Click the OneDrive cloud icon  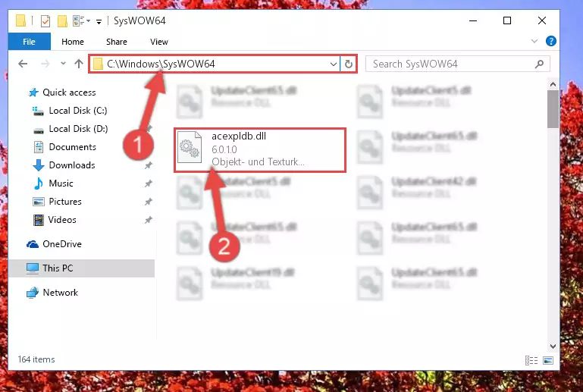[33, 244]
